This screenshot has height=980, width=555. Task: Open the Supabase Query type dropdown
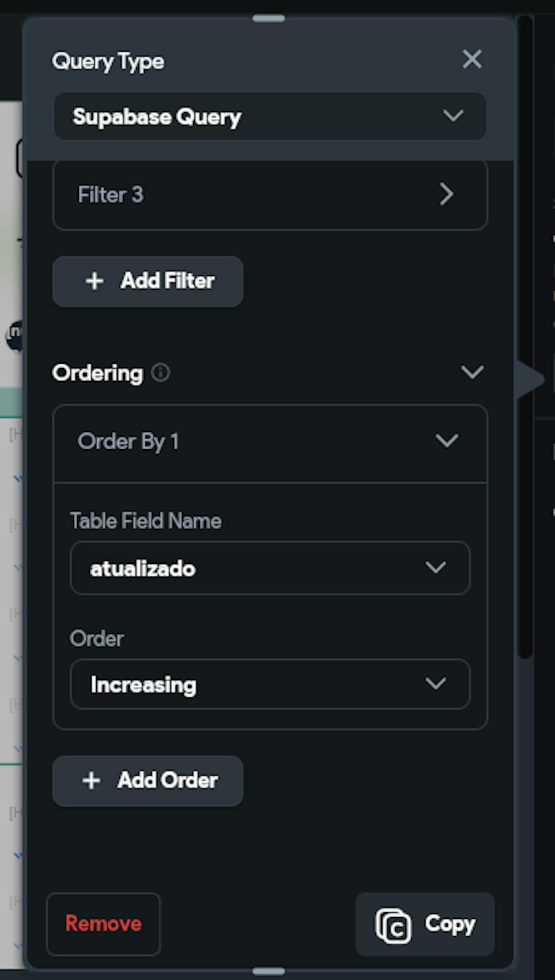pyautogui.click(x=270, y=117)
